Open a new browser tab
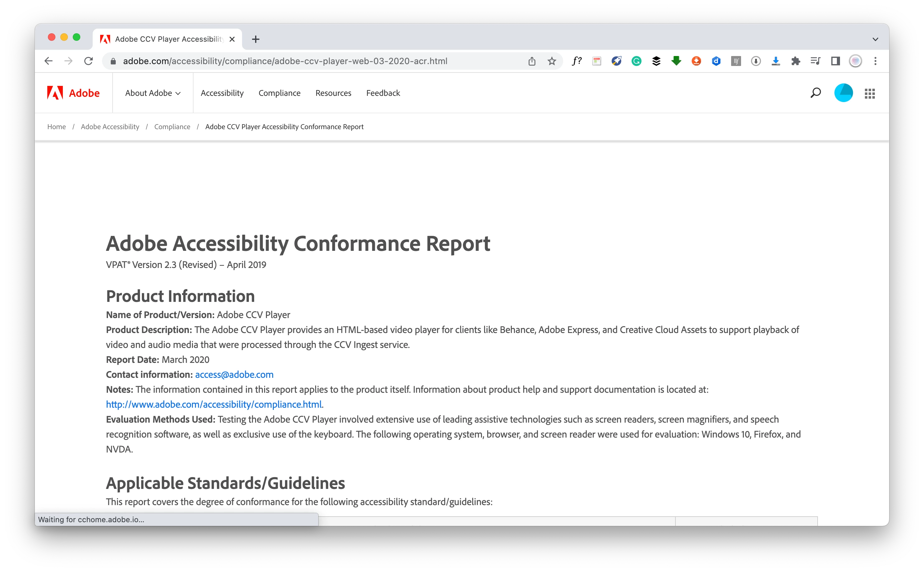924x572 pixels. point(255,39)
